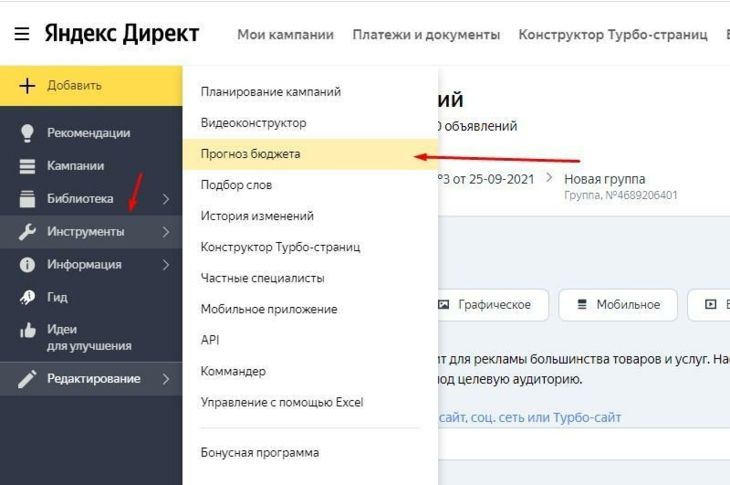Viewport: 730px width, 485px height.
Task: Click the Группа, №4689206401 text
Action: (621, 195)
